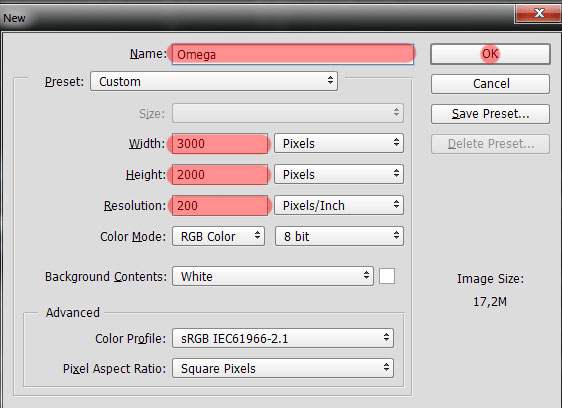The width and height of the screenshot is (562, 408).
Task: Click the white background color swatch
Action: [x=387, y=276]
